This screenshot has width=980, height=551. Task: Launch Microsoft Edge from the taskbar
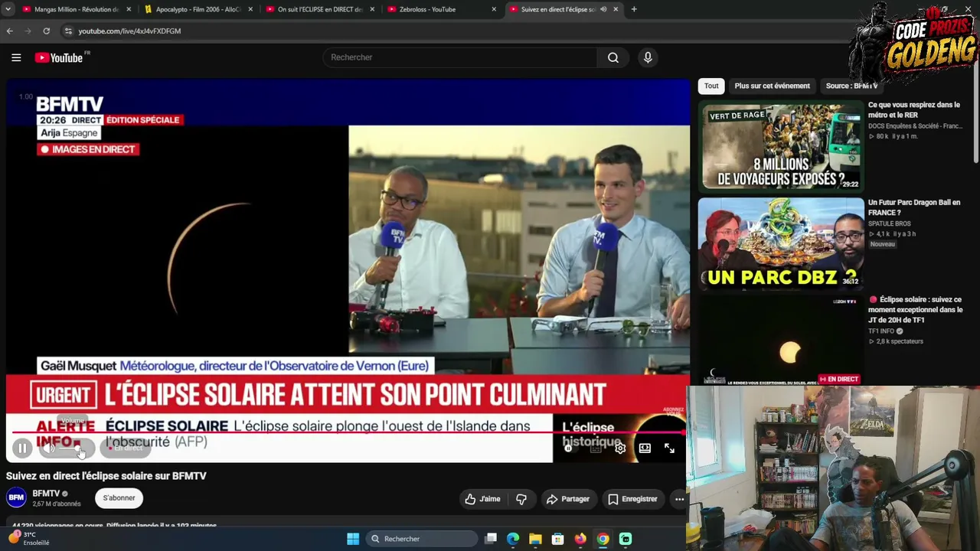tap(513, 539)
